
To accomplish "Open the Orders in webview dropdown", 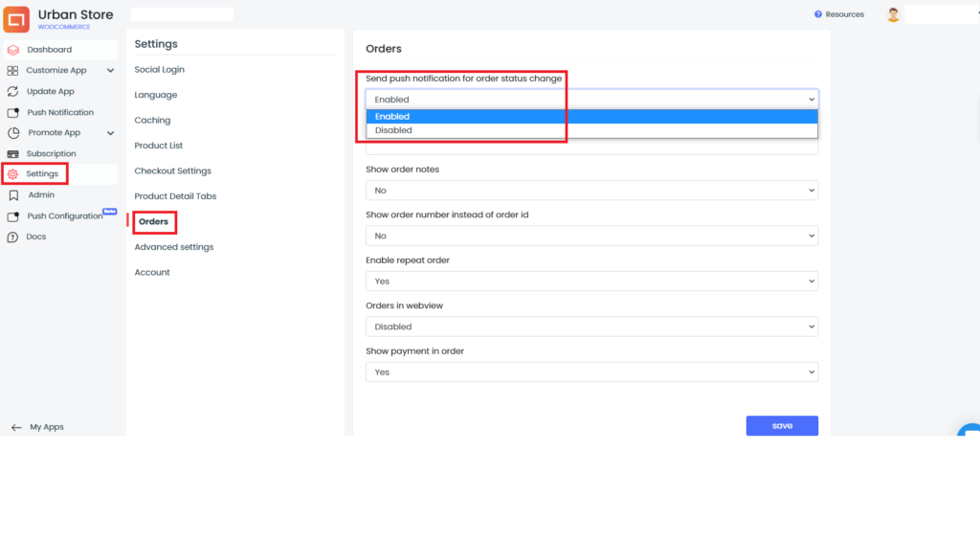I will click(591, 327).
